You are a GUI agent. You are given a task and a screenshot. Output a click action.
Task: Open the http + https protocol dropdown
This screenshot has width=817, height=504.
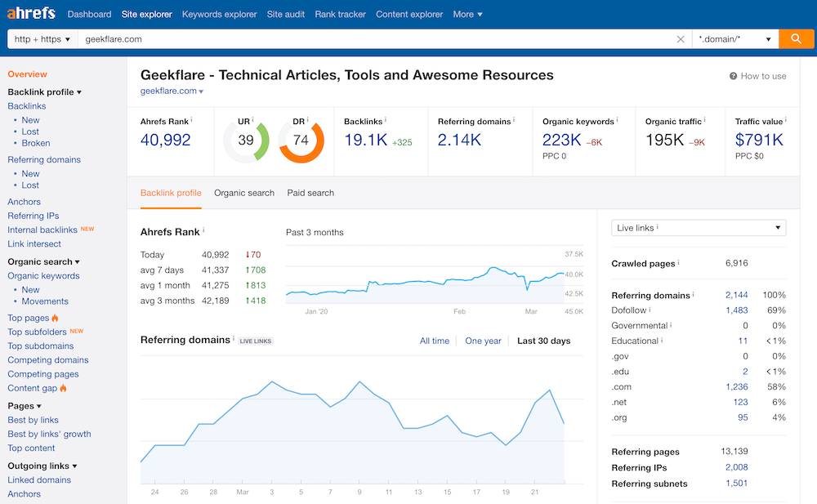tap(42, 39)
